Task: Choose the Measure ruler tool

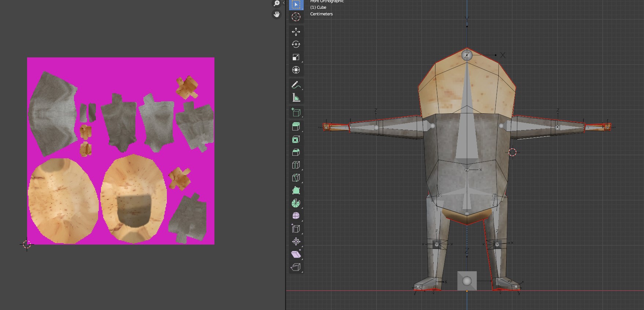Action: pos(296,98)
